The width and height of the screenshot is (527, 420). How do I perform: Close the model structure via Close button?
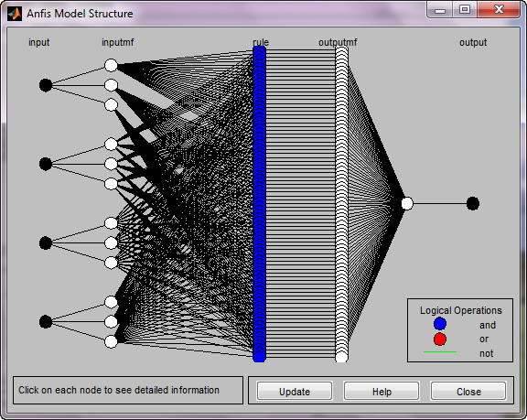(468, 391)
